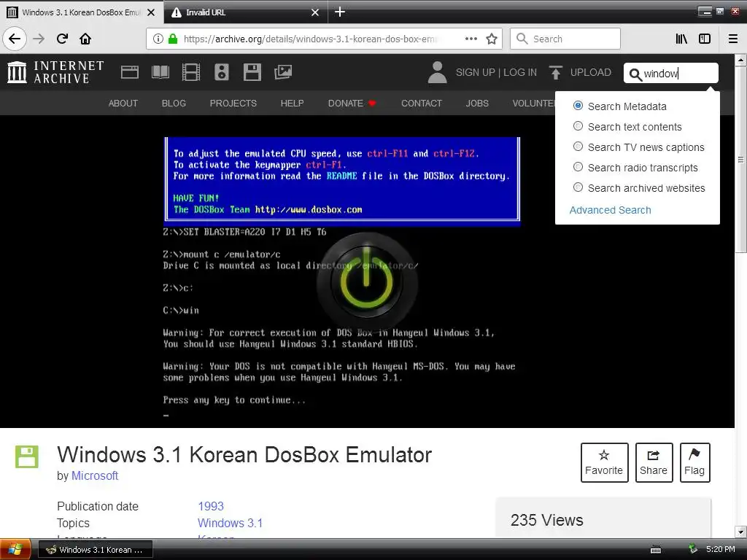Open the JOBS menu item
The image size is (747, 560).
[477, 103]
